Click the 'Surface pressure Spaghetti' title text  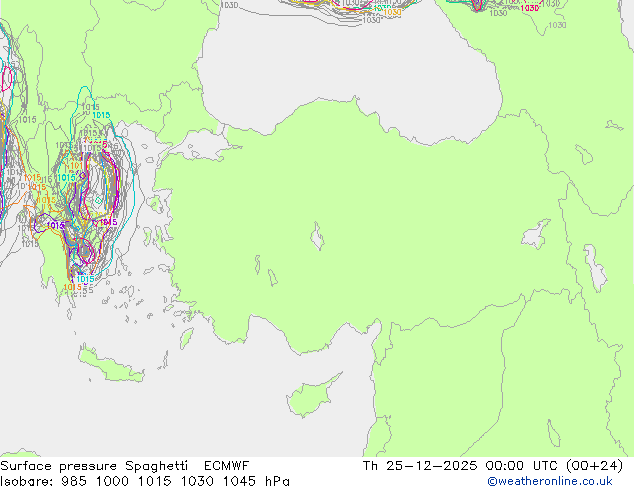(94, 466)
